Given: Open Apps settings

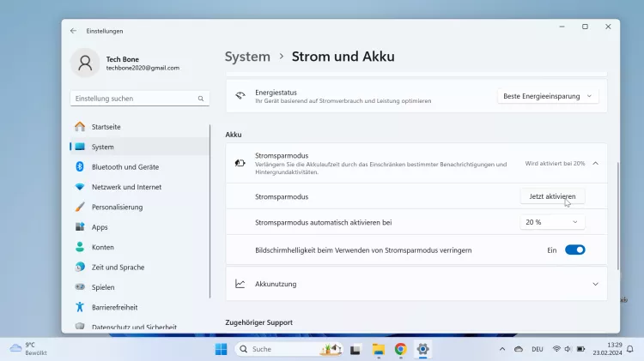Looking at the screenshot, I should (x=140, y=227).
